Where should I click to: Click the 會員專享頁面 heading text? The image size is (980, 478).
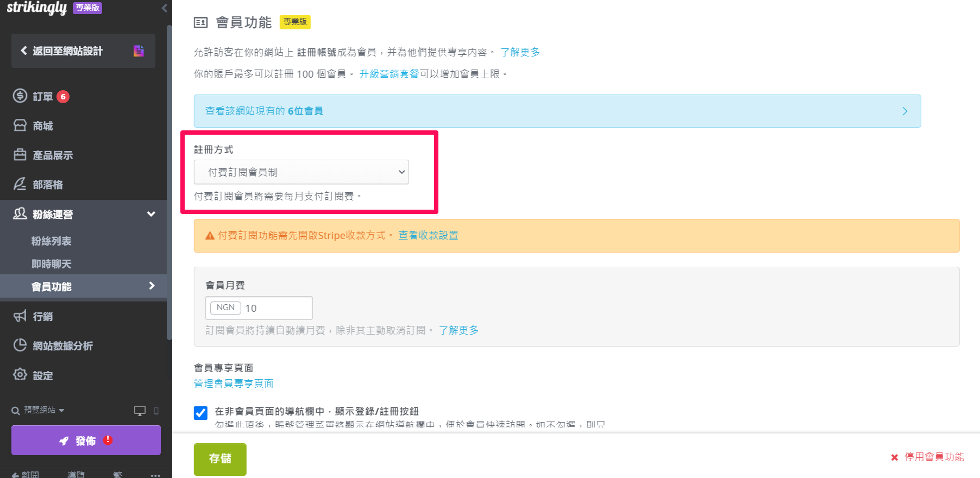click(223, 368)
